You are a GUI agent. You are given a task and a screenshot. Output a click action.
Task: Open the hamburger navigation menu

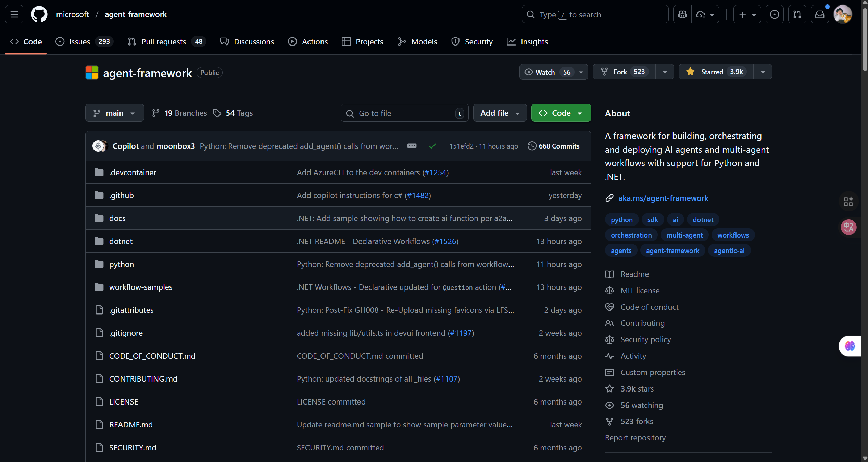pyautogui.click(x=14, y=14)
